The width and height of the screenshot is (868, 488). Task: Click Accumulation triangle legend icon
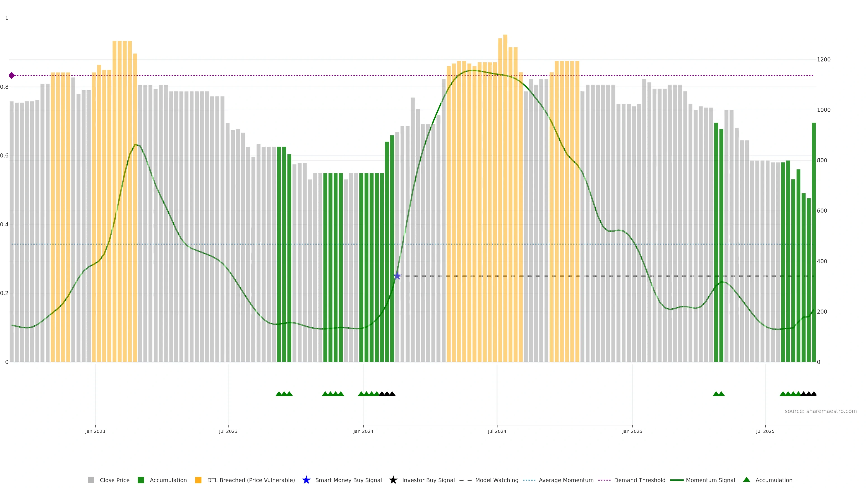[747, 480]
